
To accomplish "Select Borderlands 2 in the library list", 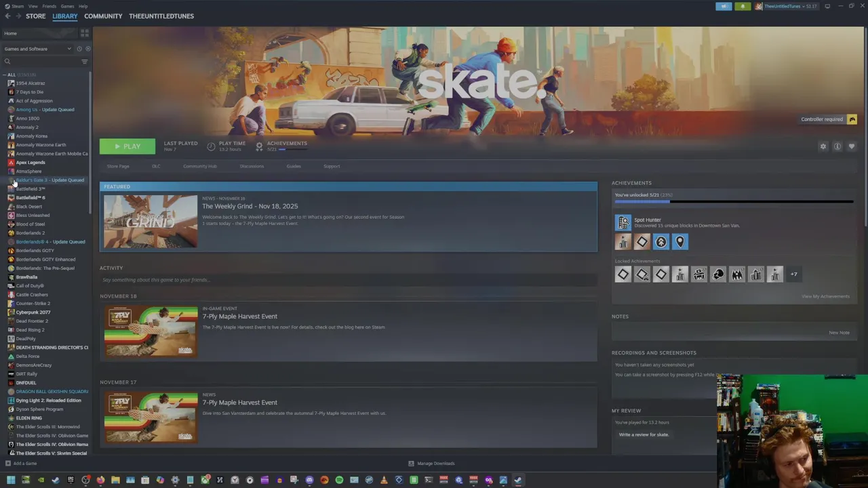I will point(31,233).
